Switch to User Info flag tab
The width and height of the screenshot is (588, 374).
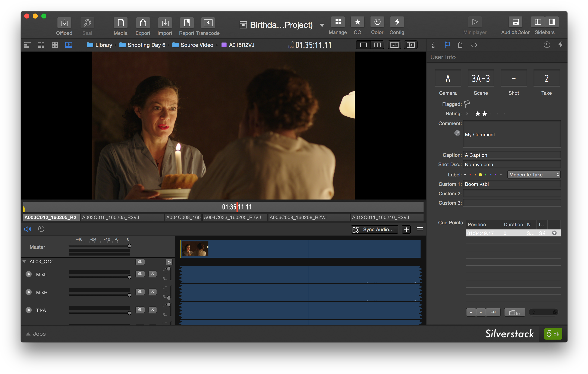point(447,45)
